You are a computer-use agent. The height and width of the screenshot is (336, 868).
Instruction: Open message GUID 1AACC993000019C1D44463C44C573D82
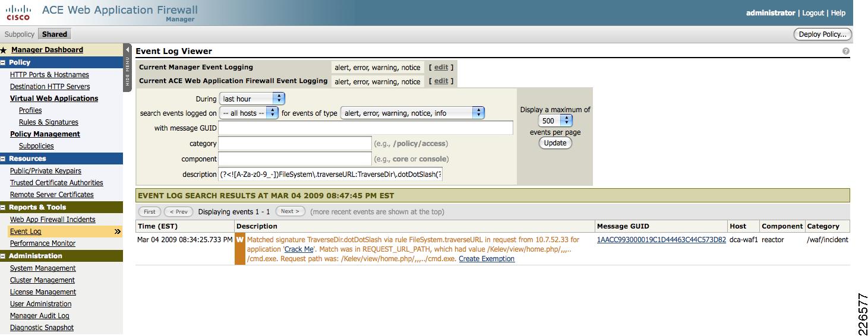tap(661, 240)
